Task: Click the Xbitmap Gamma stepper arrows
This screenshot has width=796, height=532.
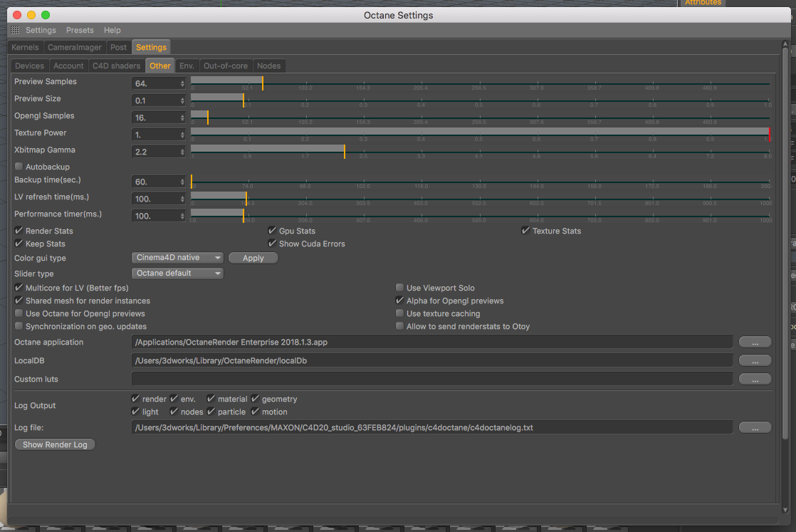Action: 182,152
